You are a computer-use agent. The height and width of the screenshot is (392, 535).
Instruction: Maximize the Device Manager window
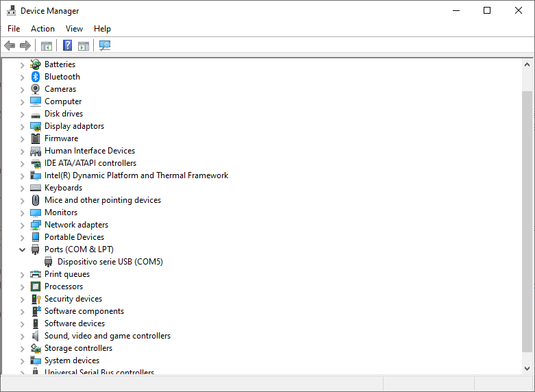coord(487,10)
